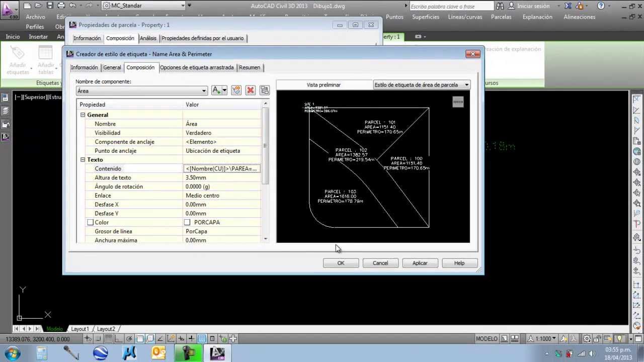Add a new text component to the label

click(217, 90)
